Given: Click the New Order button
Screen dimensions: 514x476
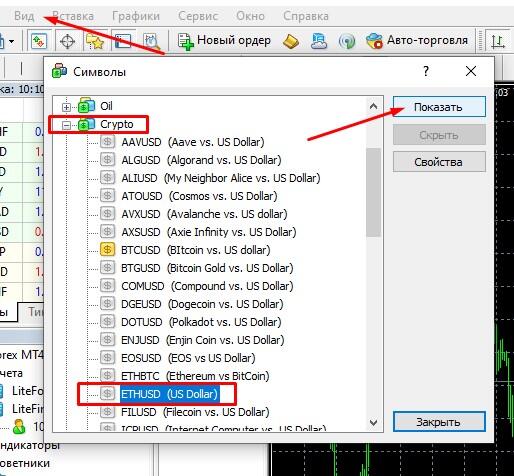Looking at the screenshot, I should click(x=224, y=41).
